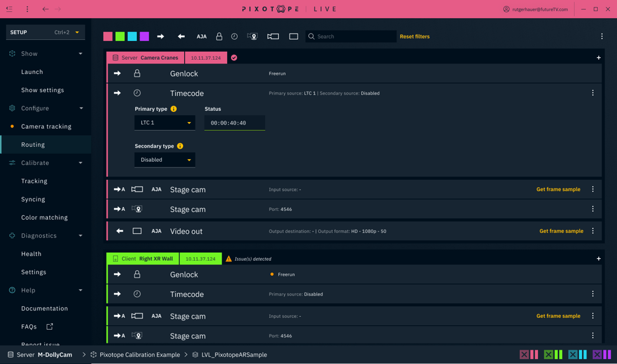This screenshot has width=617, height=364.
Task: Open Camera tracking
Action: (46, 126)
